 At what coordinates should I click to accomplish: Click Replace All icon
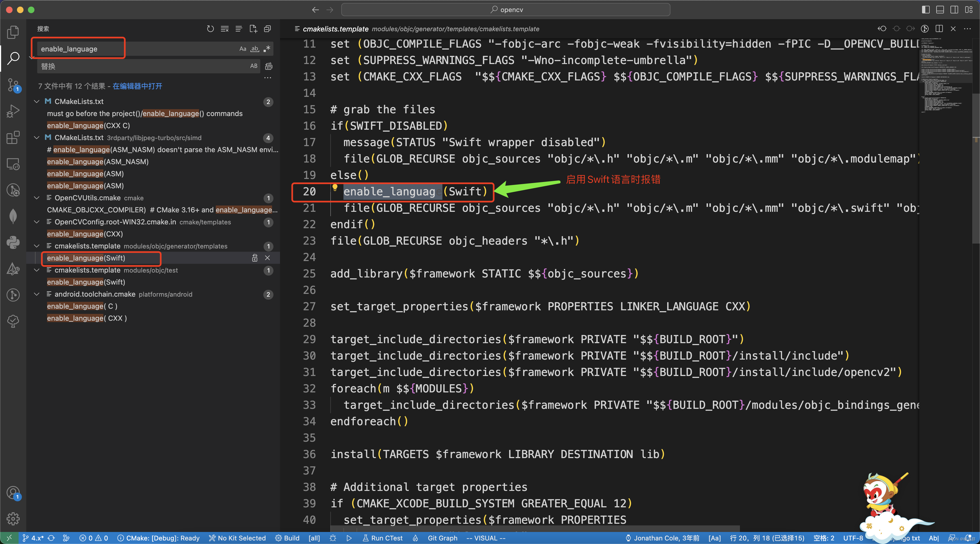(269, 66)
